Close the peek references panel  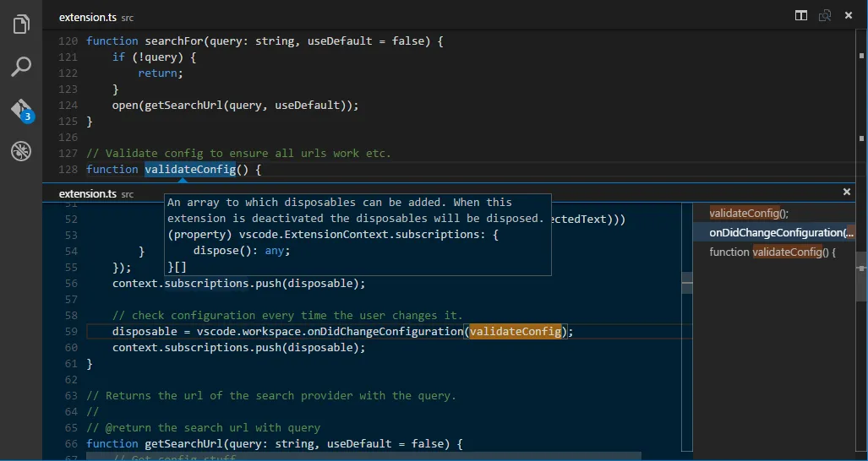click(847, 193)
